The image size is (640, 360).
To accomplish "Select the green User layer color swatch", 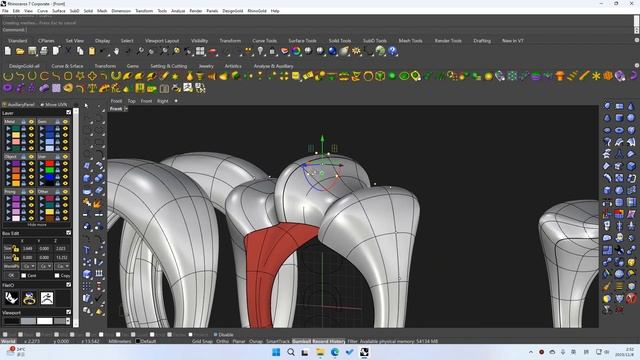I will point(49,170).
